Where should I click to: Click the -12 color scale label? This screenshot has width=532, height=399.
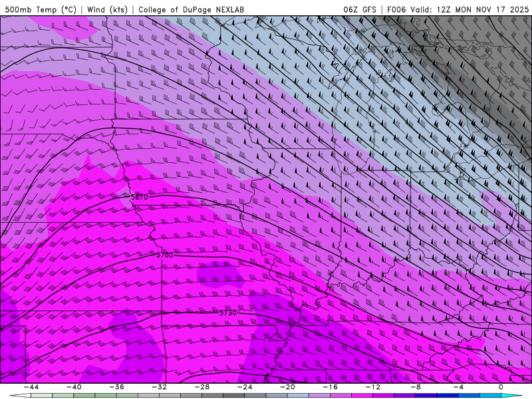373,387
